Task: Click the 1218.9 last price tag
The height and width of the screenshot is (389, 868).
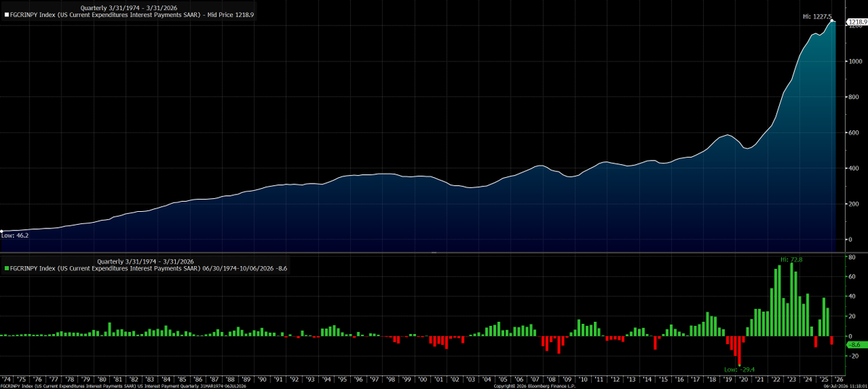Action: [x=857, y=23]
